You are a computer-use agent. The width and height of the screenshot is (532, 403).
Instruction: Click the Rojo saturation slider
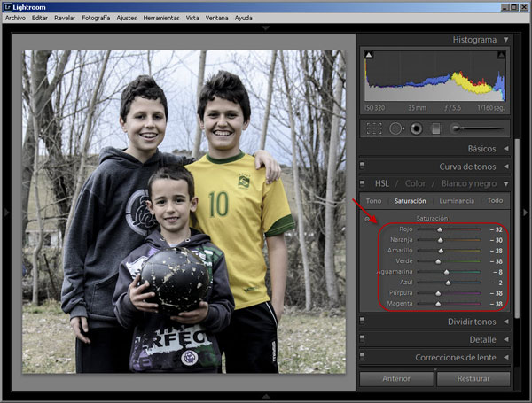(449, 229)
